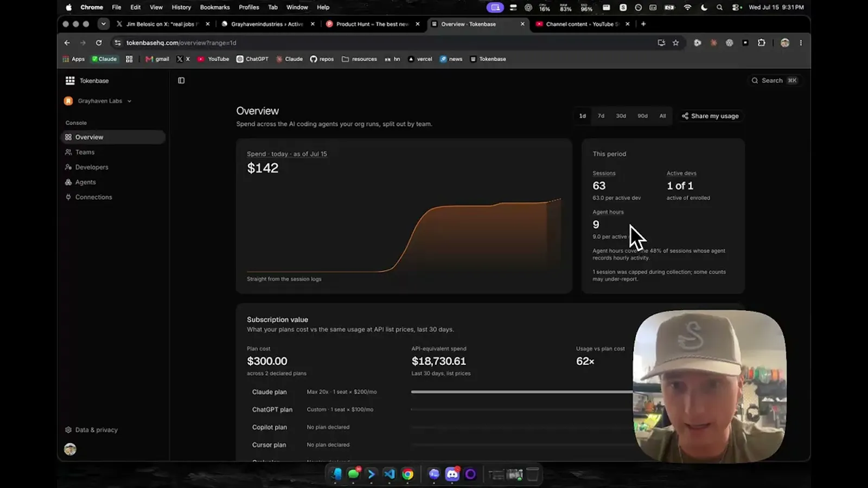Switch to the Channel content YouTube tab

pos(582,24)
